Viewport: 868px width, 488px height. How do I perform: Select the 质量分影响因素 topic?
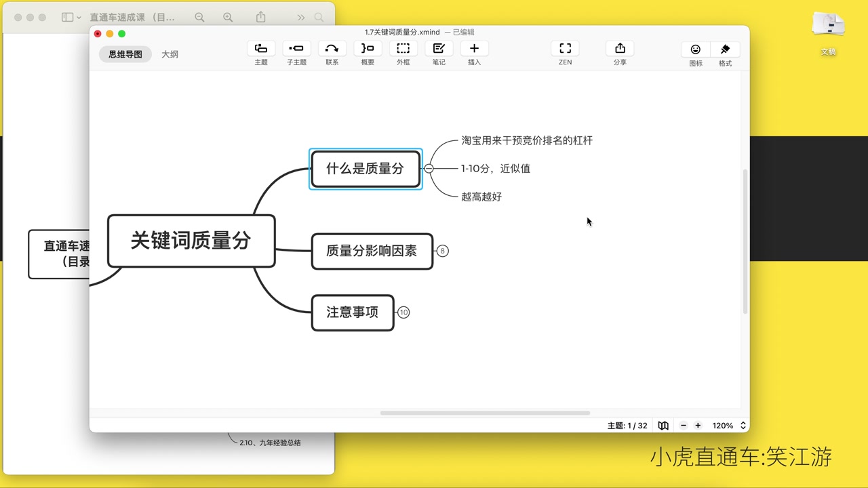tap(372, 251)
